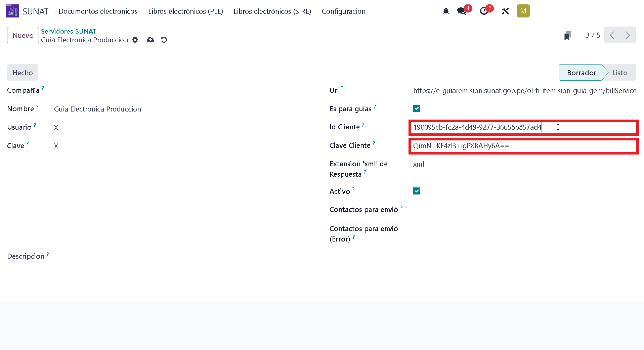Click the Hecho button
Image resolution: width=644 pixels, height=350 pixels.
[23, 73]
